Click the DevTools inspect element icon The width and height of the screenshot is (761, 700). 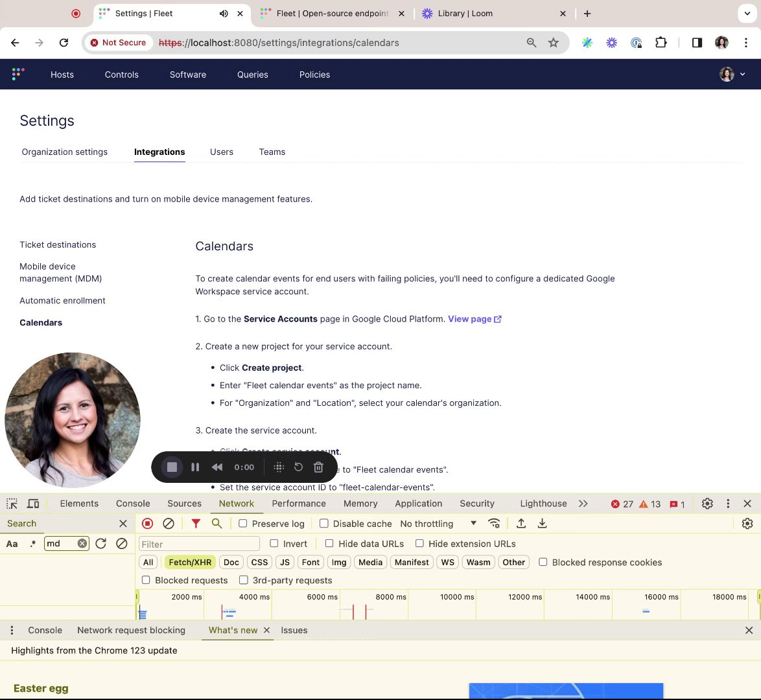(x=12, y=504)
